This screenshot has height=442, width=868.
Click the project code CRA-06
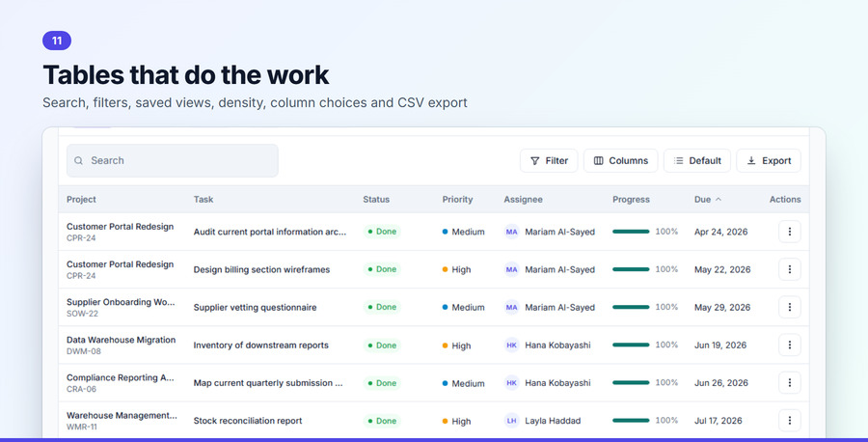pyautogui.click(x=81, y=389)
